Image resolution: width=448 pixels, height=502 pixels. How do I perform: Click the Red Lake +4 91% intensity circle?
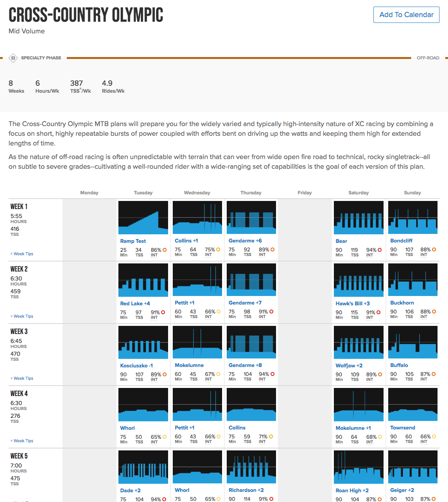coord(163,312)
